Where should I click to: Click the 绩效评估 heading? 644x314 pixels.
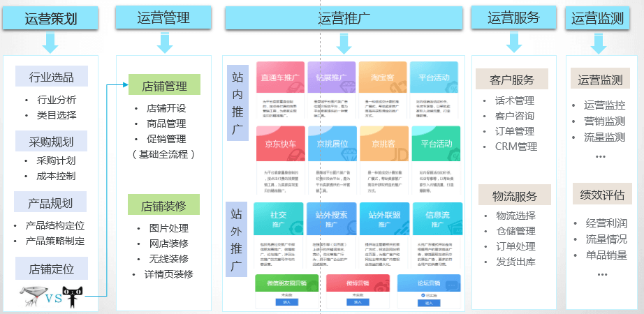click(602, 194)
